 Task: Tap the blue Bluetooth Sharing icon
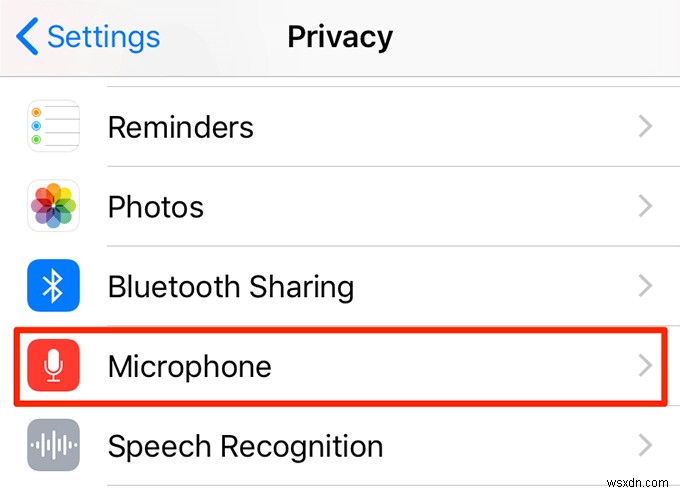[53, 286]
